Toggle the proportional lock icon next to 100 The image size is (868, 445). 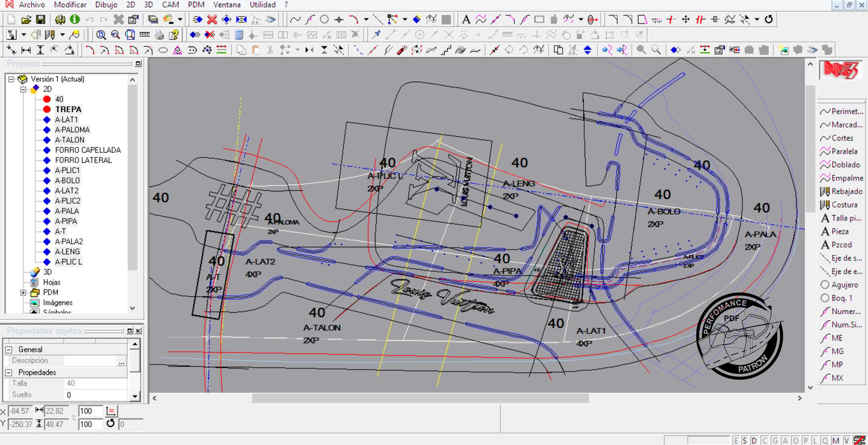[112, 411]
